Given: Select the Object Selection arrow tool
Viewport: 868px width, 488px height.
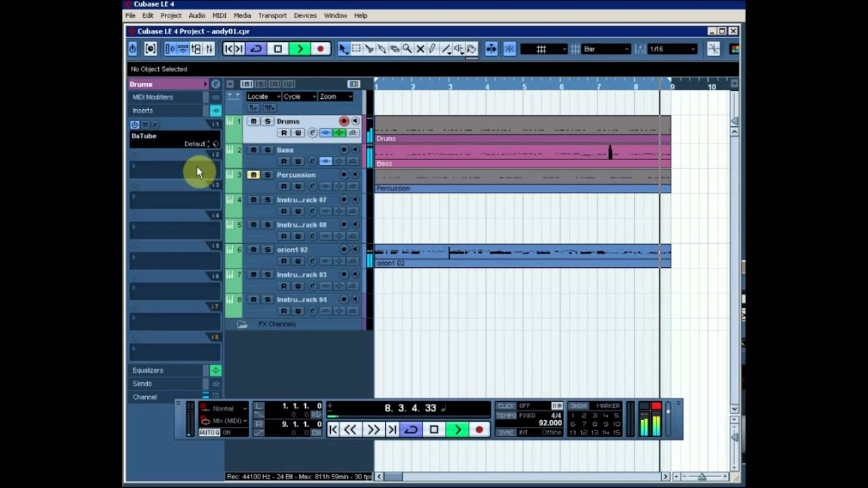Looking at the screenshot, I should 343,49.
